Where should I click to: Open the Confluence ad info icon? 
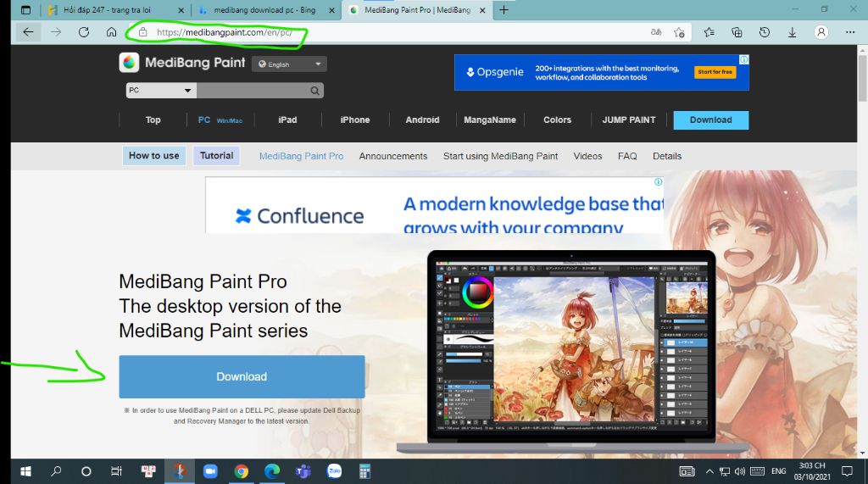click(658, 181)
